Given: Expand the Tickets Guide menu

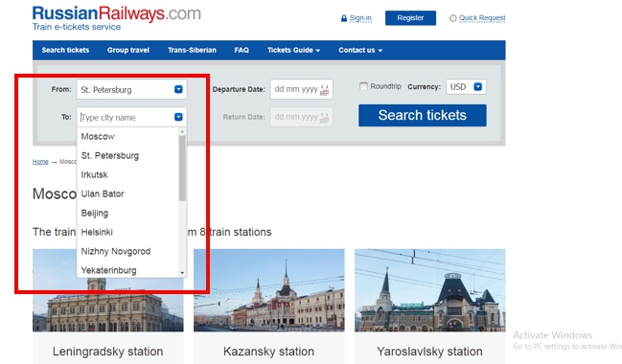Looking at the screenshot, I should pyautogui.click(x=293, y=50).
